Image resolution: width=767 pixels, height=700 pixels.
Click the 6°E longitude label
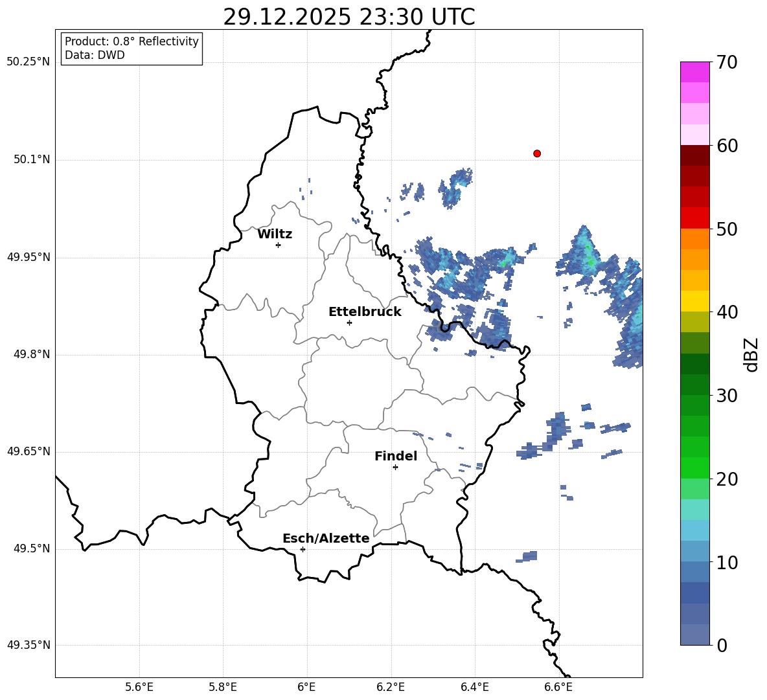[306, 687]
